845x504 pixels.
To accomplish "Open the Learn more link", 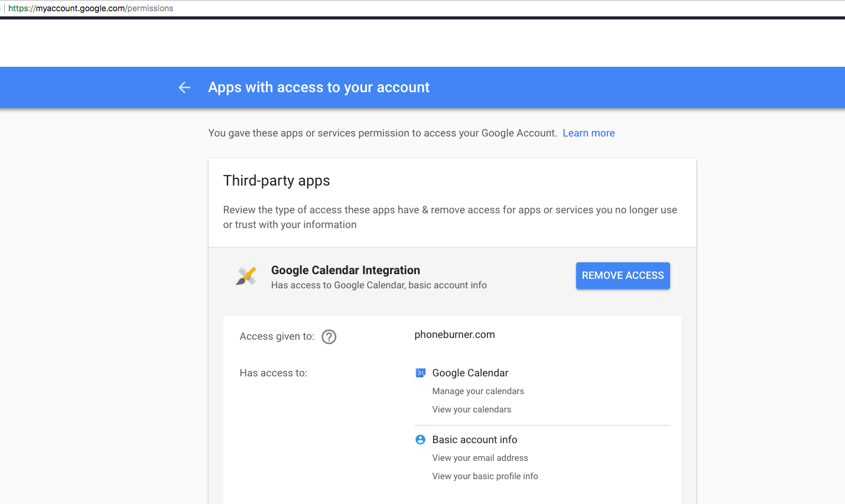I will (x=589, y=133).
